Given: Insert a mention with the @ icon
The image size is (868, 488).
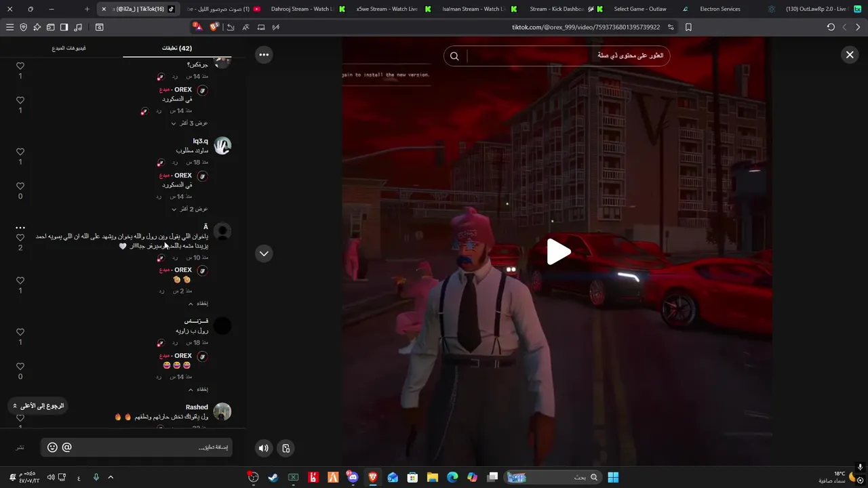Looking at the screenshot, I should [x=66, y=447].
